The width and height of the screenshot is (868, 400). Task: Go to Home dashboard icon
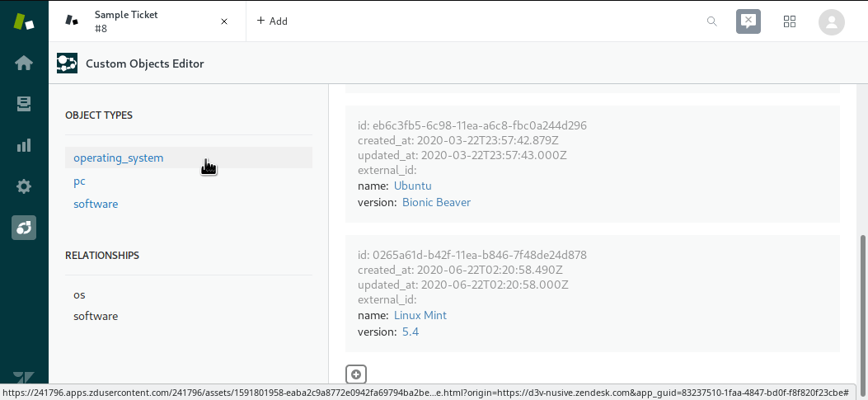pyautogui.click(x=24, y=64)
